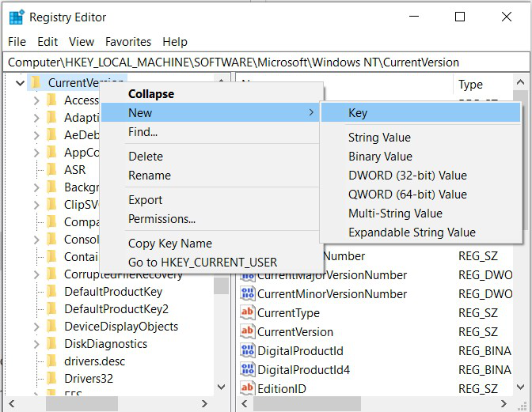Expand the DiskDiagnostics tree node
The height and width of the screenshot is (412, 532).
point(36,344)
